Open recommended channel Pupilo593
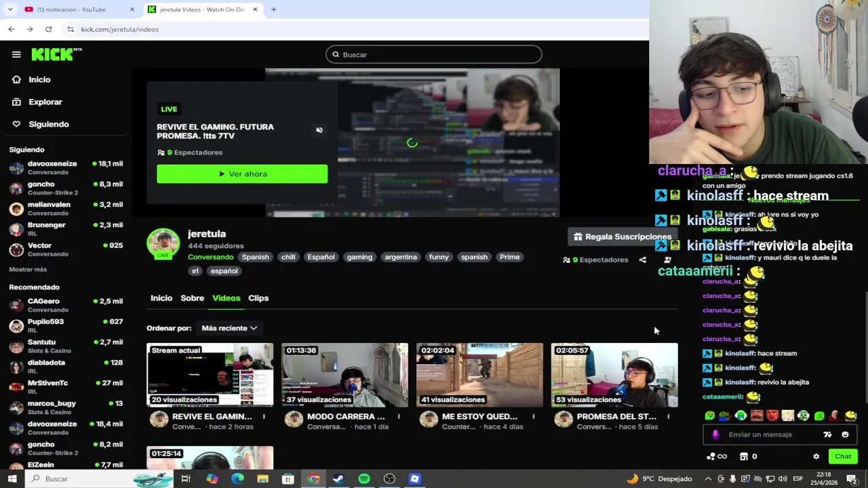Screen dimensions: 868x488 (65, 325)
